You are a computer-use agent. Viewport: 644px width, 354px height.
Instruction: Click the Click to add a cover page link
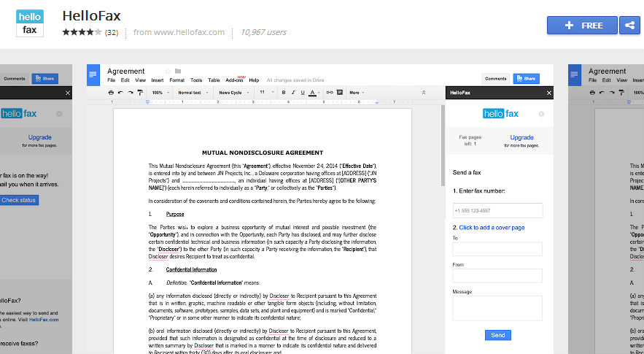click(492, 228)
